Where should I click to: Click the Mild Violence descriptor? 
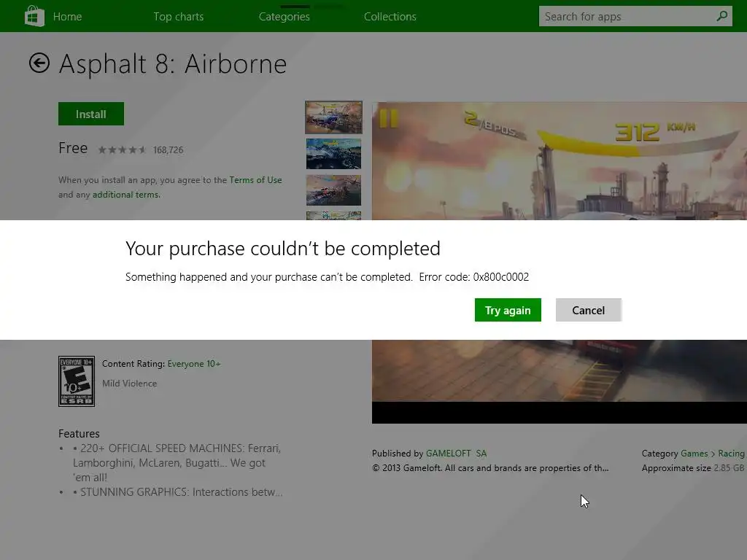tap(129, 384)
